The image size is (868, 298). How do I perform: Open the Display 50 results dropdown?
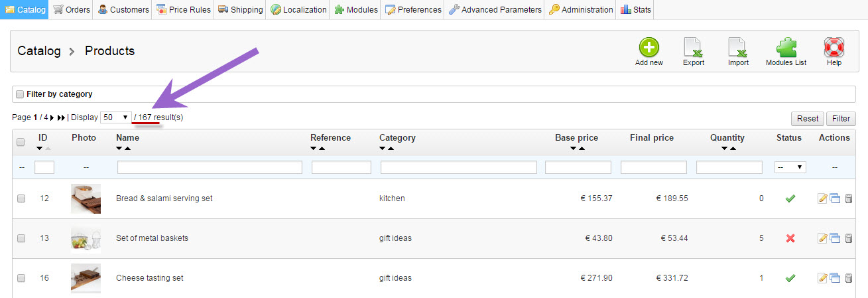click(x=116, y=117)
